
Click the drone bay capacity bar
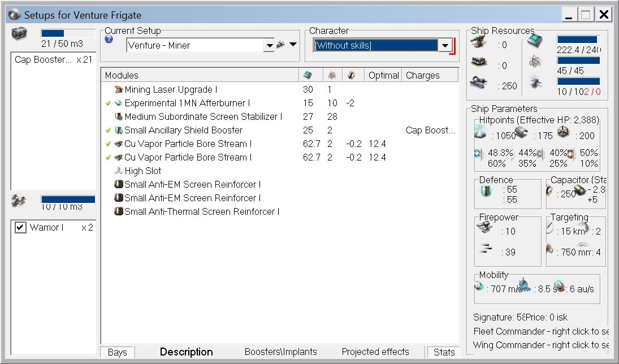tap(68, 200)
